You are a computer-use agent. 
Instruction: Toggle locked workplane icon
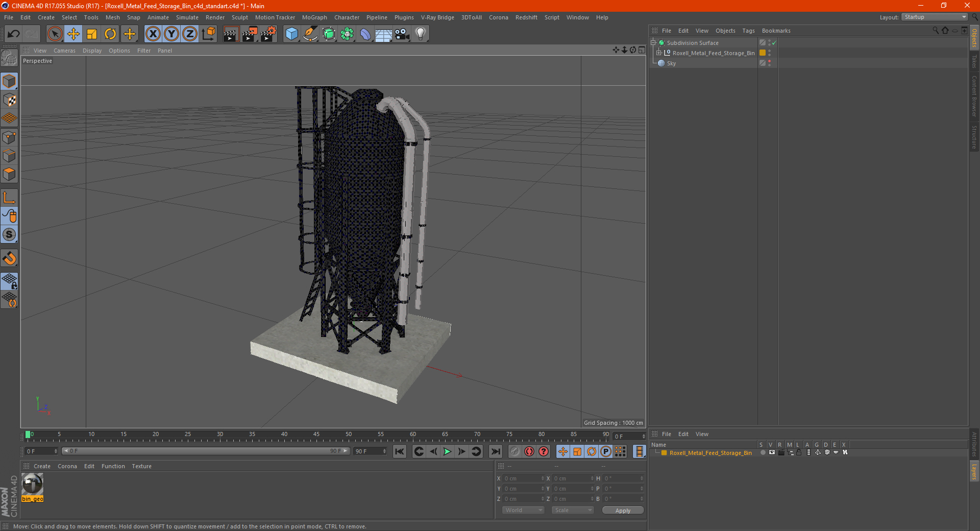[9, 281]
